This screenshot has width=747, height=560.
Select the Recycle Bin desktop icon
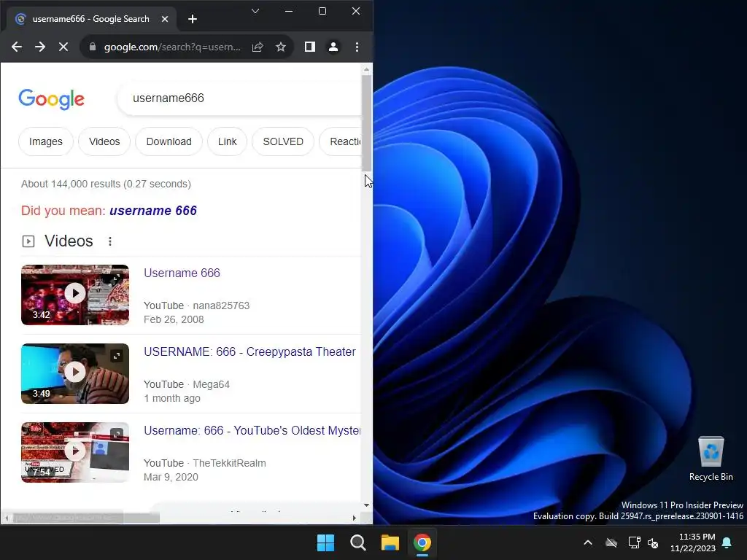tap(711, 459)
